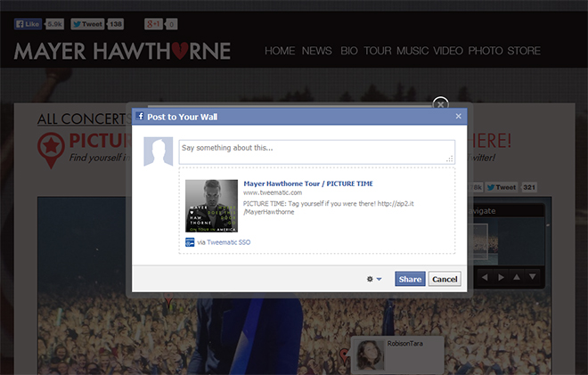The image size is (588, 375).
Task: Open the HOME menu item
Action: point(280,51)
